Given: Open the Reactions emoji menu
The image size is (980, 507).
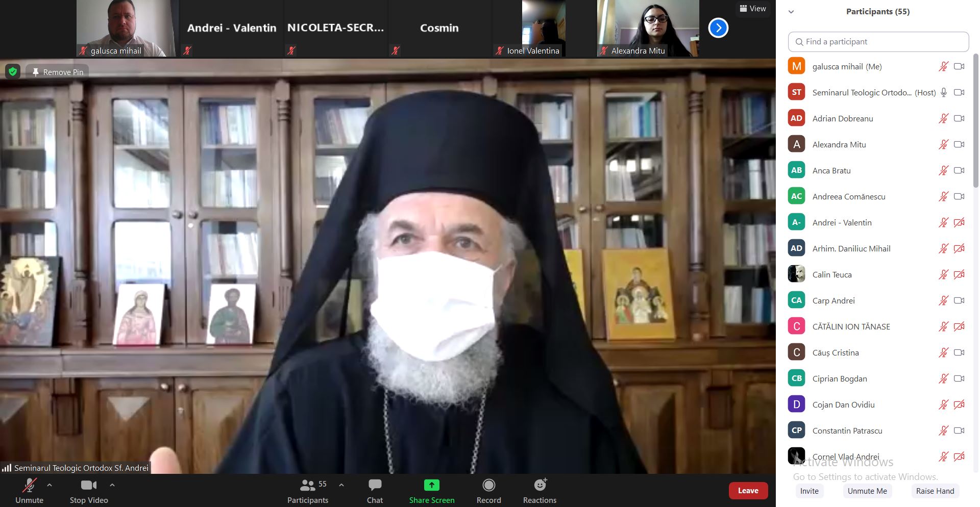Looking at the screenshot, I should click(540, 485).
